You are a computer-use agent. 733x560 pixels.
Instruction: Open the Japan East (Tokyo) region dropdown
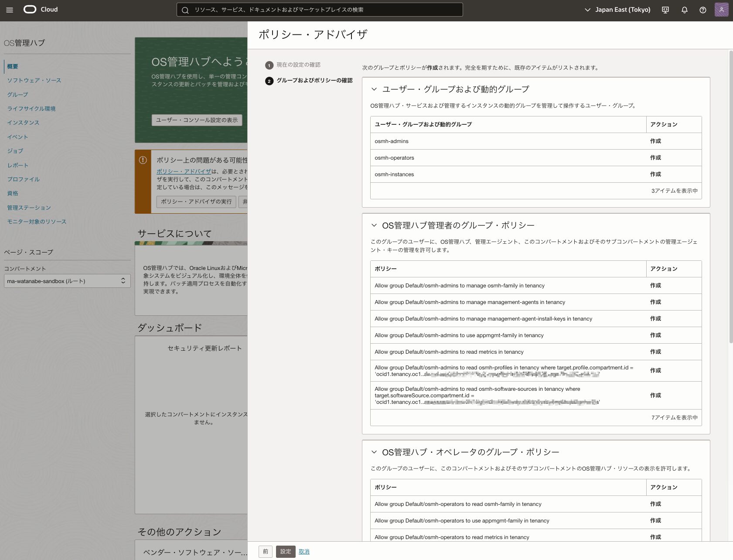(617, 10)
